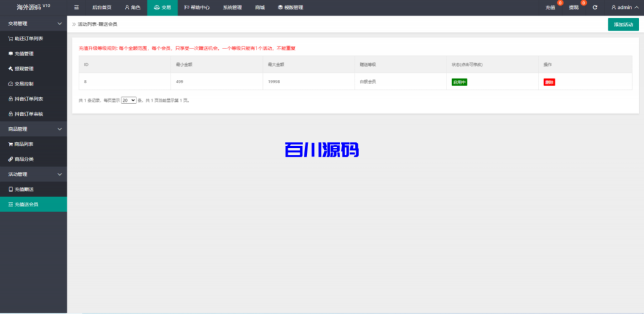Open 抖音订单列表 in the sidebar

click(33, 99)
